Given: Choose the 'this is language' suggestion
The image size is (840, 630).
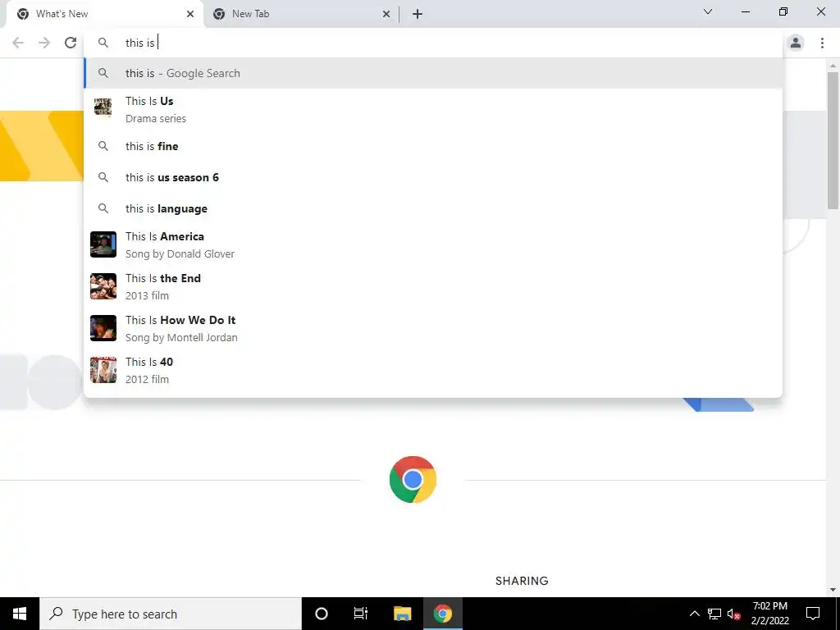Looking at the screenshot, I should coord(433,208).
